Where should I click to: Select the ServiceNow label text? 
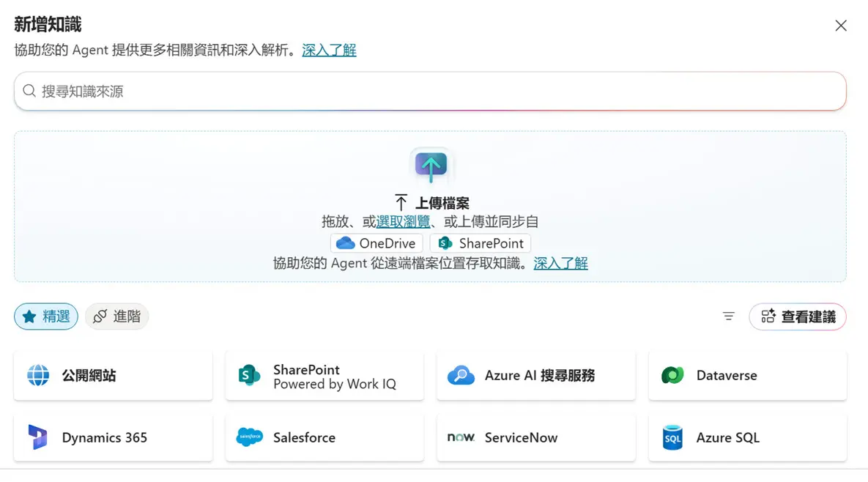(x=521, y=438)
